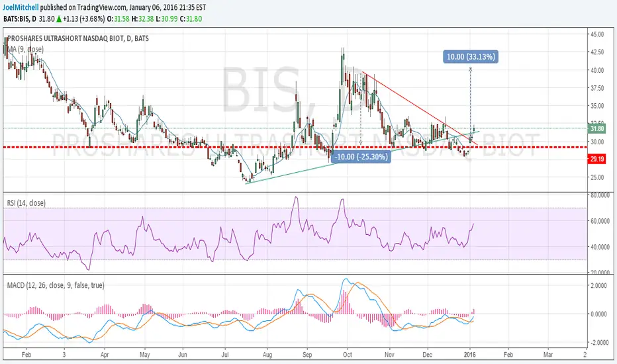Select the 45.00 price axis label
The height and width of the screenshot is (364, 617).
point(597,34)
